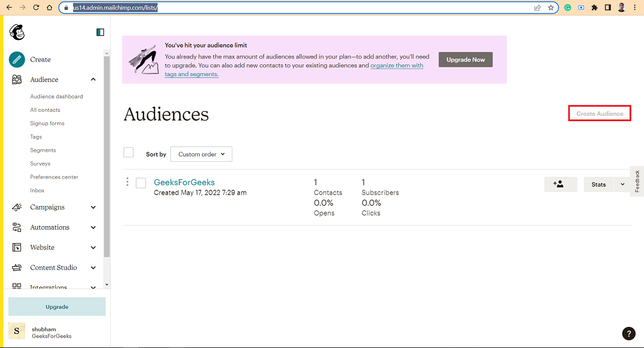The image size is (644, 348).
Task: Collapse the Audience sidebar section
Action: [93, 80]
